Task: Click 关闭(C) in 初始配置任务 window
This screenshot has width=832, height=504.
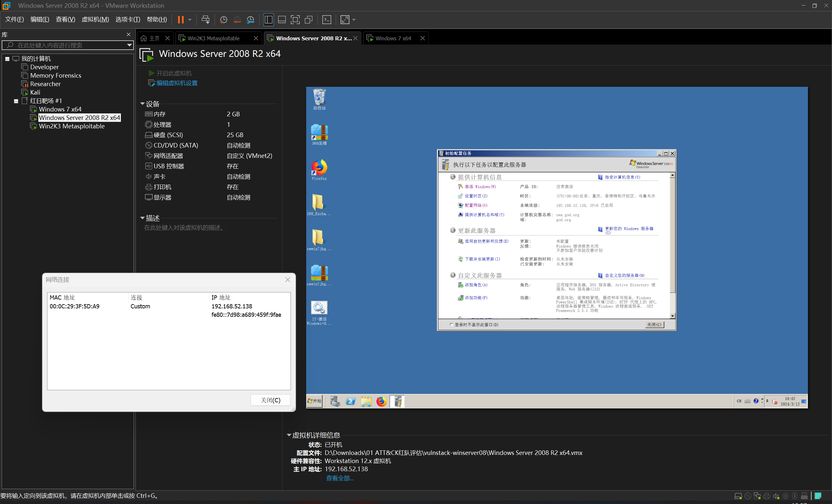Action: [654, 325]
